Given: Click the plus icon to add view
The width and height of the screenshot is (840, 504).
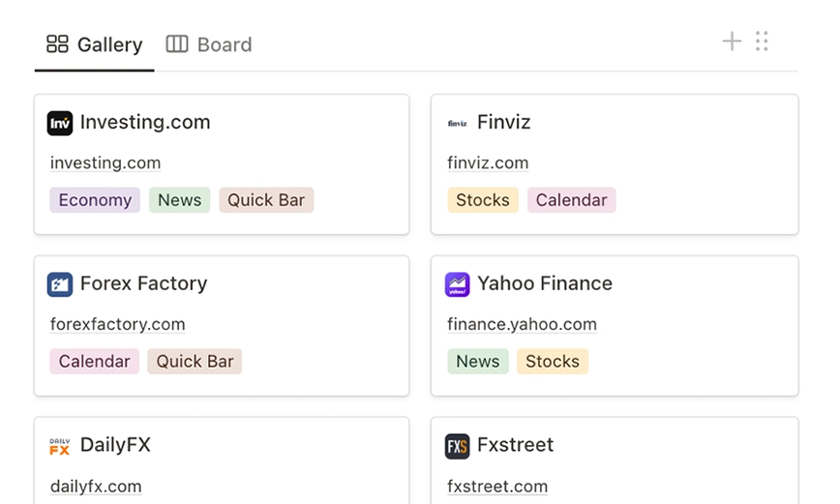Looking at the screenshot, I should (x=732, y=41).
